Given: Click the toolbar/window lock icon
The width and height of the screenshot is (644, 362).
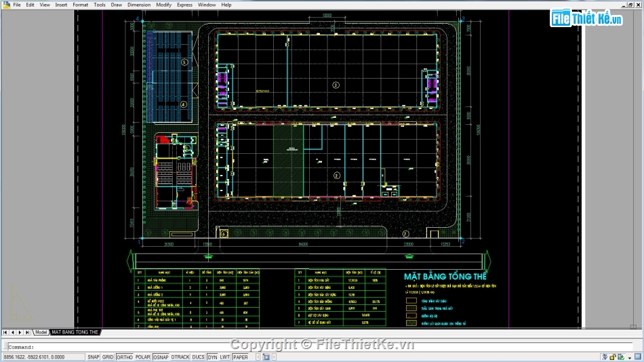Looking at the screenshot, I should click(613, 357).
